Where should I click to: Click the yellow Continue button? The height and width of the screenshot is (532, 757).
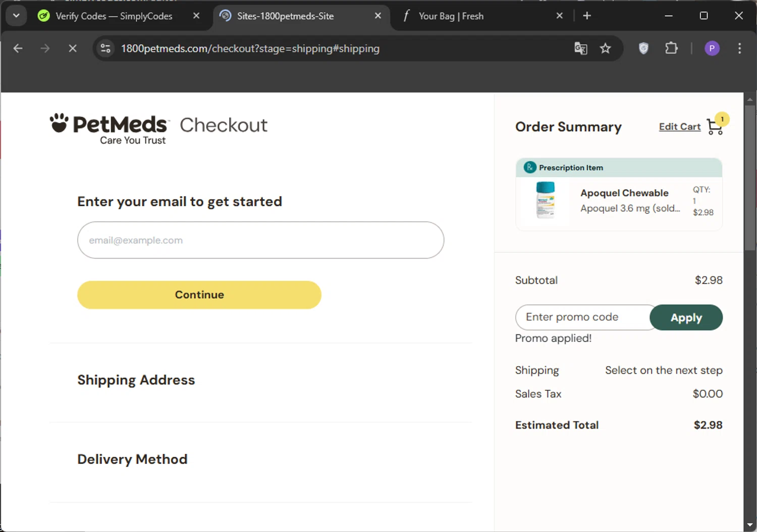199,294
